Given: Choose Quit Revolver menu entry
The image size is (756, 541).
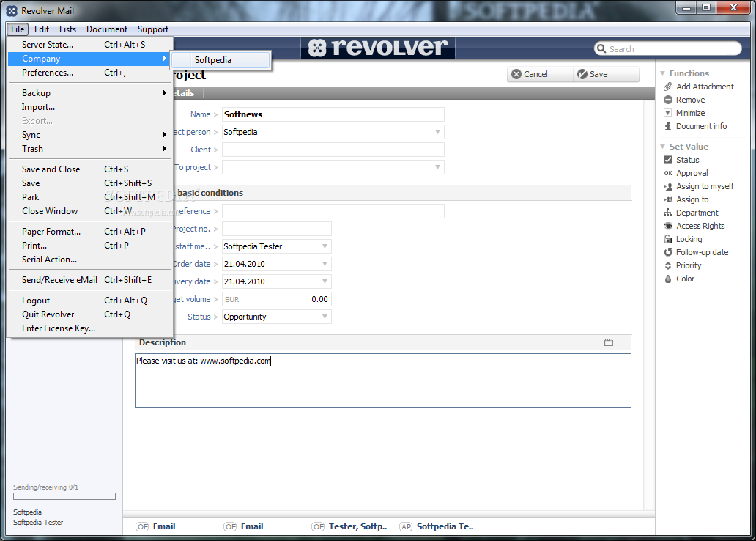Looking at the screenshot, I should [x=89, y=314].
